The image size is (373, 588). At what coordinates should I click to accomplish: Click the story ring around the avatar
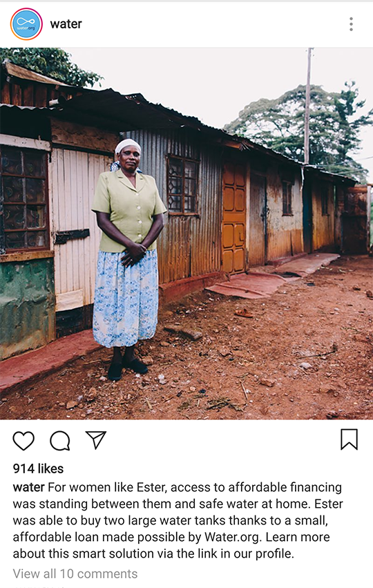[x=26, y=24]
